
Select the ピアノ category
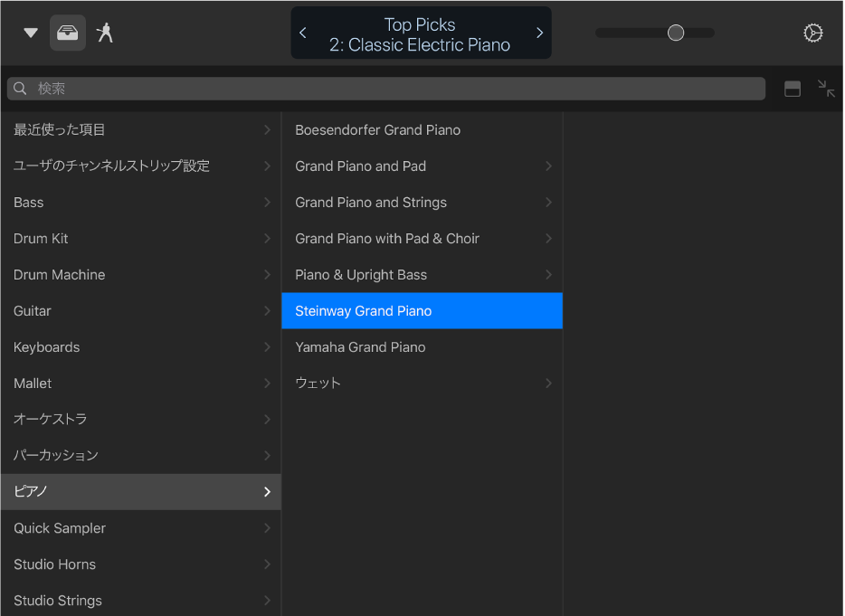[x=141, y=491]
